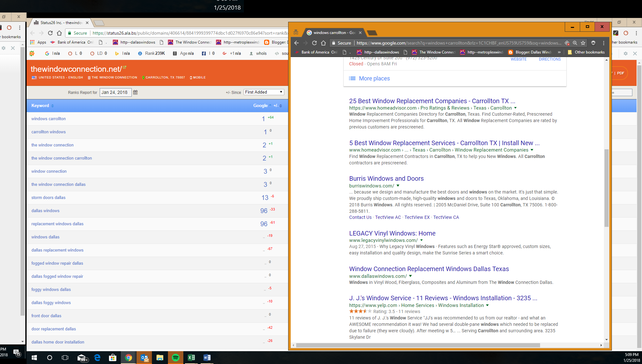
Task: Click the PDF export button behind Google window
Action: coord(620,73)
